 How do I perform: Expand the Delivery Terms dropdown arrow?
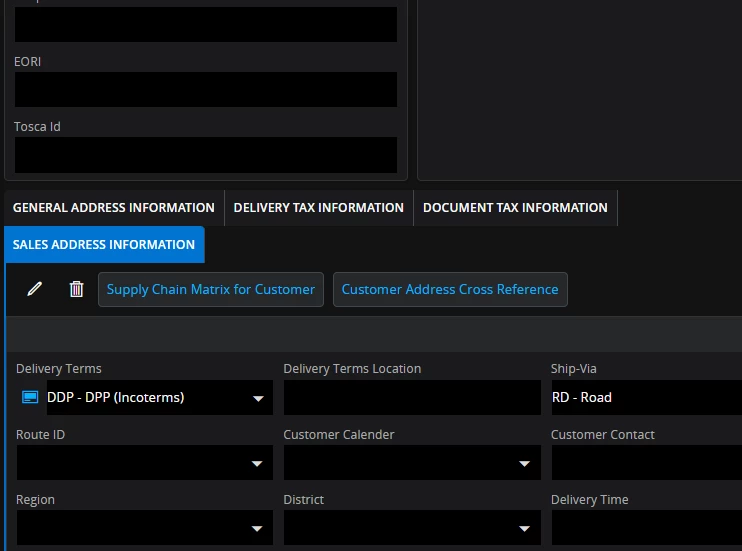click(258, 398)
